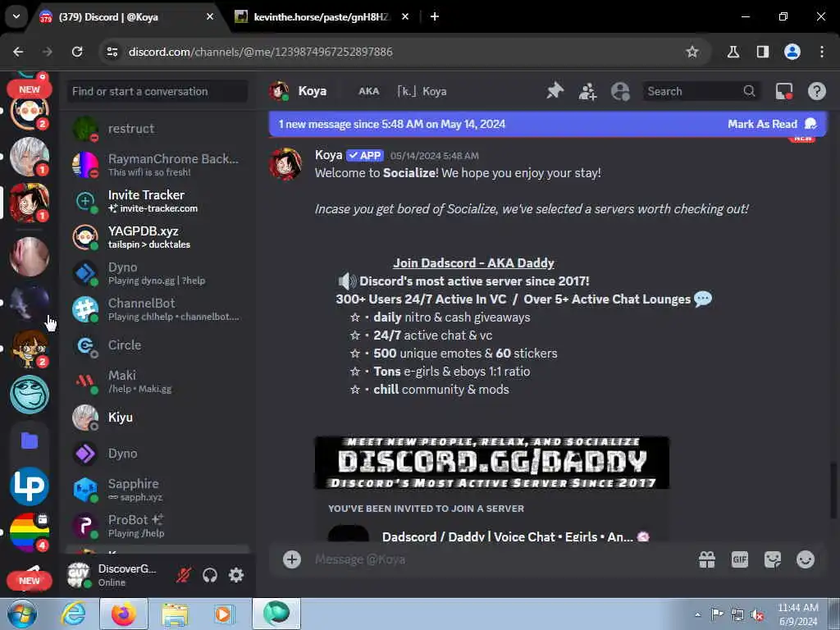This screenshot has width=840, height=630.
Task: Click Koya avatar beside the message
Action: 285,164
